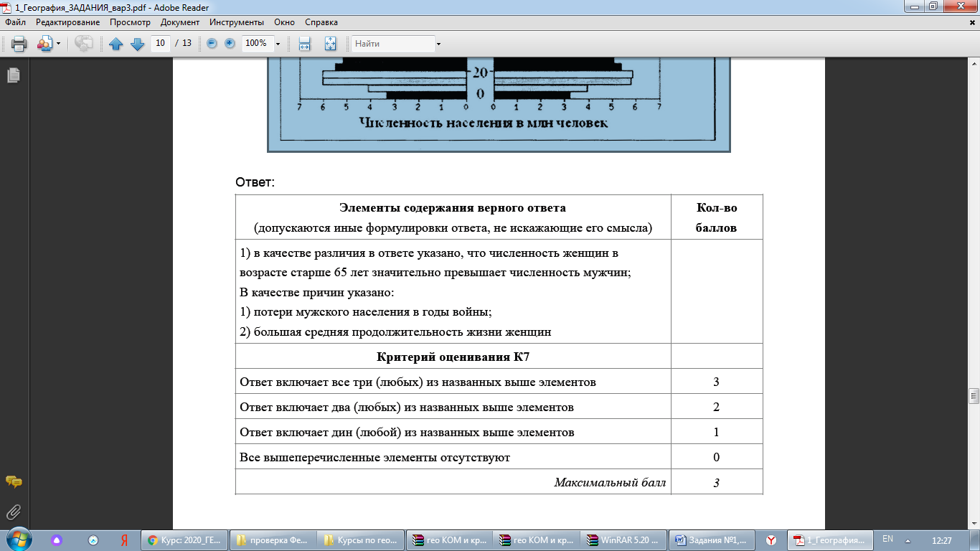Click the zoom percentage field showing 100%
The width and height of the screenshot is (980, 551).
(x=257, y=43)
